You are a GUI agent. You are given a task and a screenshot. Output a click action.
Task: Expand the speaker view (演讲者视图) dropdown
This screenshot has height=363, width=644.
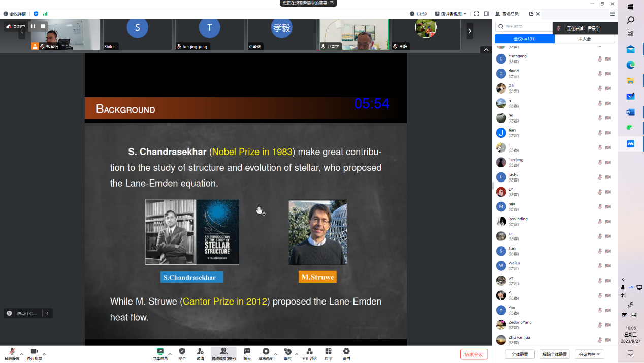click(x=450, y=14)
